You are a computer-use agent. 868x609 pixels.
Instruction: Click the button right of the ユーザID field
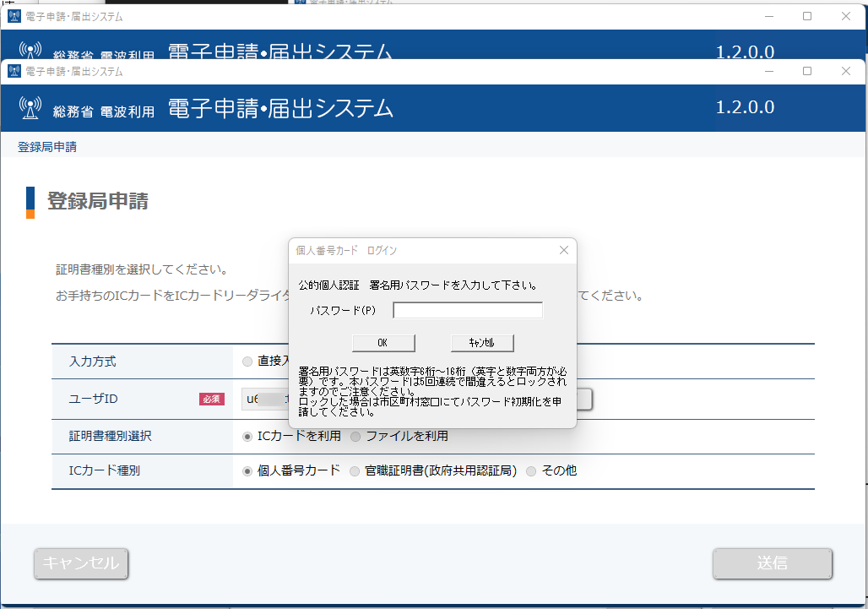click(x=584, y=400)
